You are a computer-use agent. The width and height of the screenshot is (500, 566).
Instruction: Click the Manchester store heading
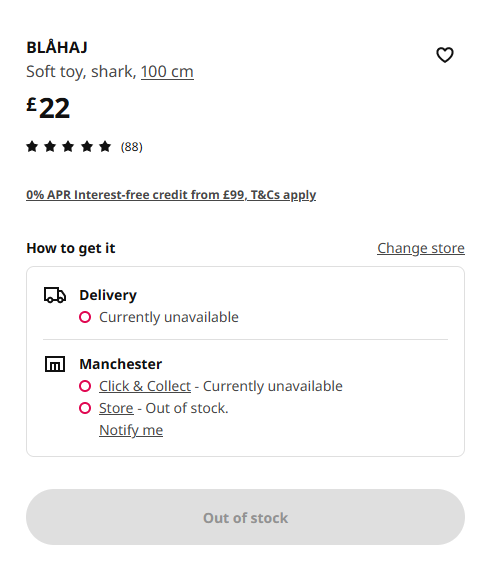(x=121, y=364)
